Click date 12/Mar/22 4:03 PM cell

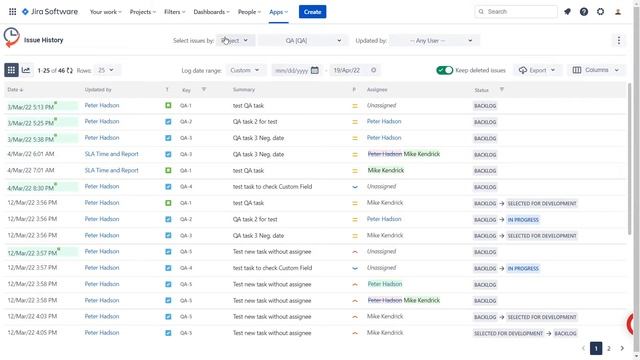click(x=32, y=316)
